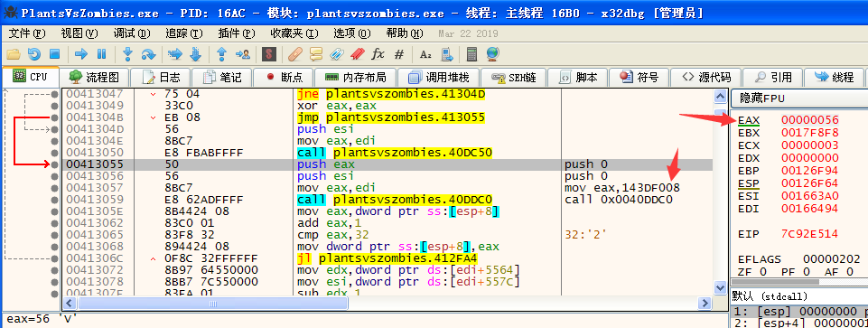
Task: Click the fx functions icon
Action: [x=378, y=53]
